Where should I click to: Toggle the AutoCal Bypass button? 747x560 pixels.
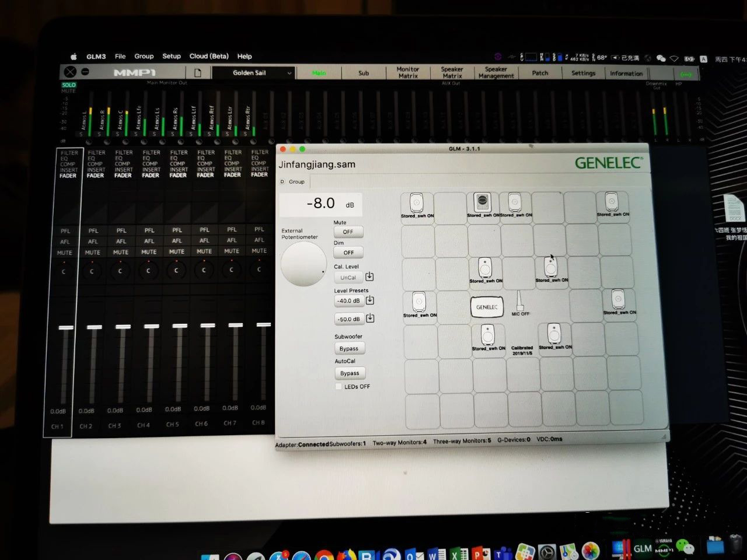click(350, 373)
